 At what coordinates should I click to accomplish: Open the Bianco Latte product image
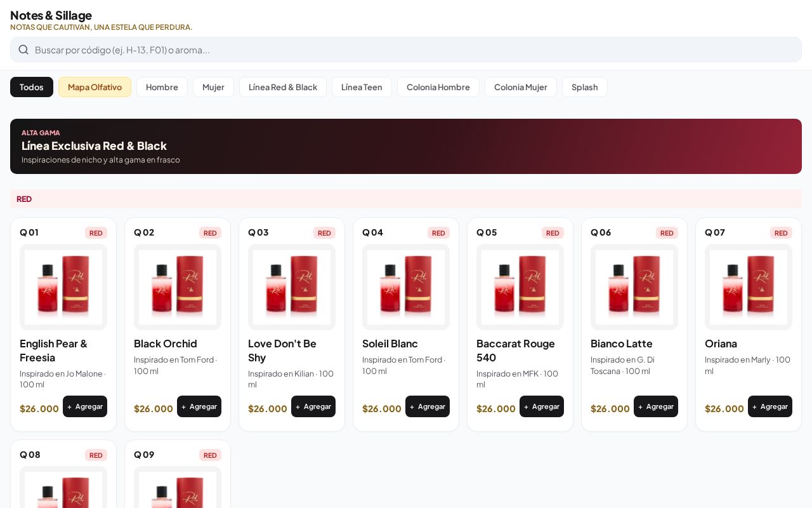(x=634, y=287)
